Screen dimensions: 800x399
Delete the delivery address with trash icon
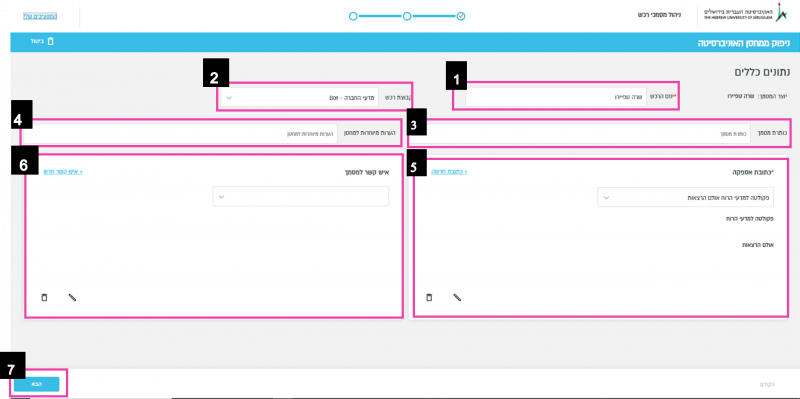coord(429,297)
